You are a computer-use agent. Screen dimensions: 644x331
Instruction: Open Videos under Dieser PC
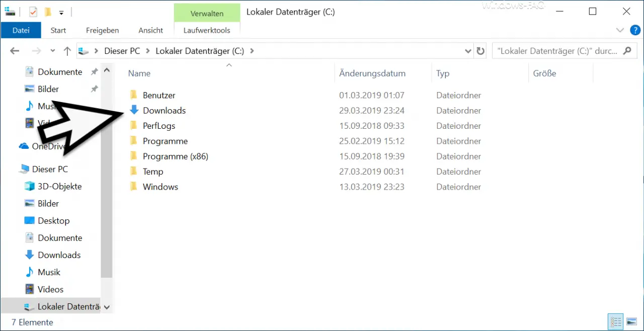coord(50,289)
